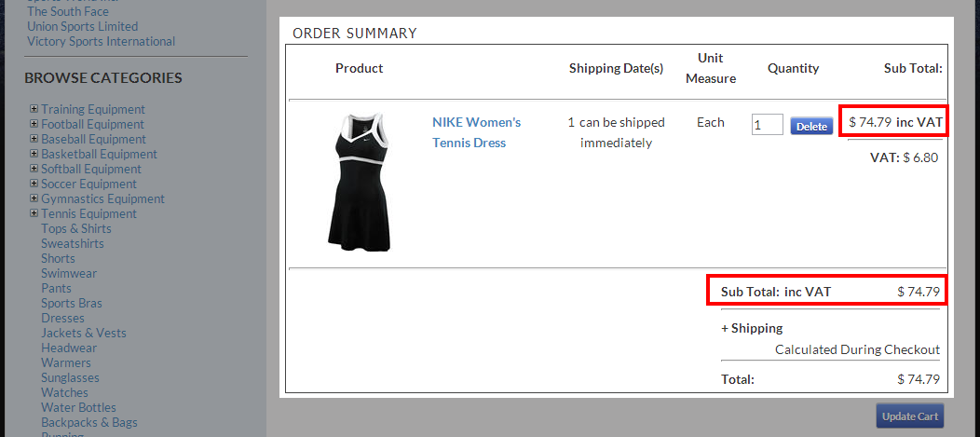Viewport: 980px width, 437px height.
Task: Go to Watches subcategory
Action: pos(64,393)
